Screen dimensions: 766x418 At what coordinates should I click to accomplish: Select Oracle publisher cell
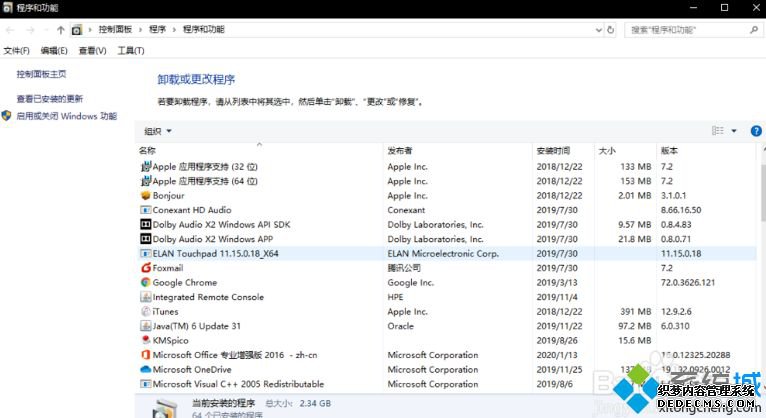click(x=401, y=326)
